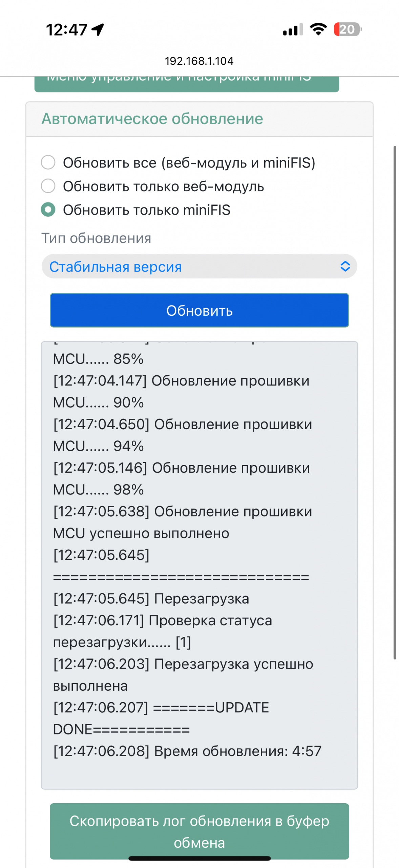This screenshot has width=399, height=868.
Task: Click the "UPDATE DONE" line in the log
Action: click(x=161, y=718)
